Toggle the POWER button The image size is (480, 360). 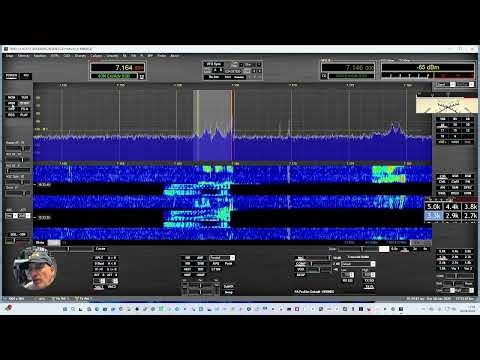(x=11, y=76)
